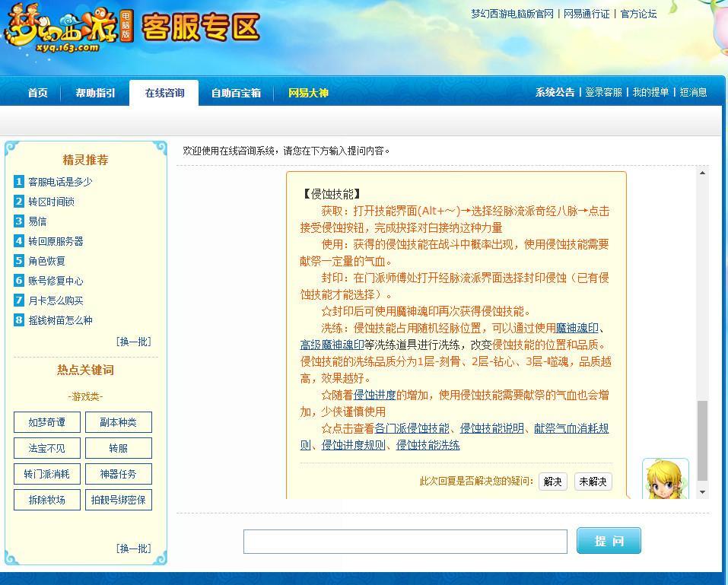This screenshot has height=585, width=728.
Task: Click 登录客服 link
Action: 603,92
